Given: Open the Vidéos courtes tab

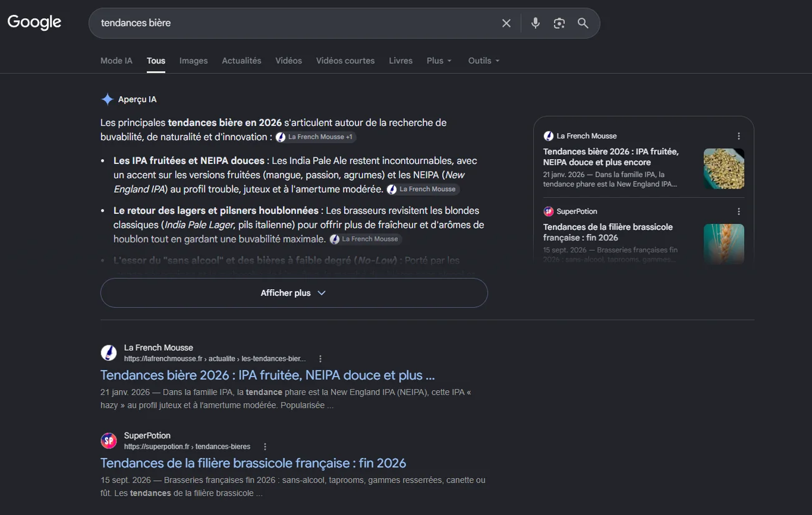Looking at the screenshot, I should 345,61.
